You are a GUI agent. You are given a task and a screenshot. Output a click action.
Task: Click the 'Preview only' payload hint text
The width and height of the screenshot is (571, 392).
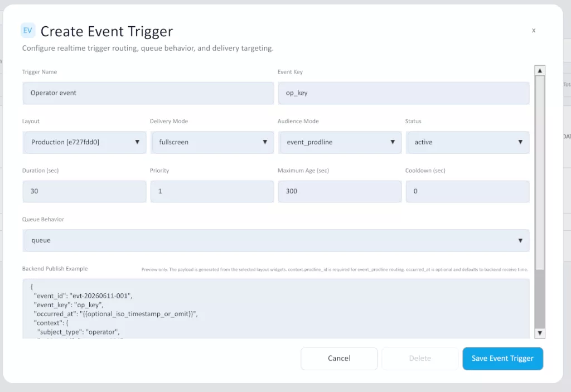click(x=335, y=269)
